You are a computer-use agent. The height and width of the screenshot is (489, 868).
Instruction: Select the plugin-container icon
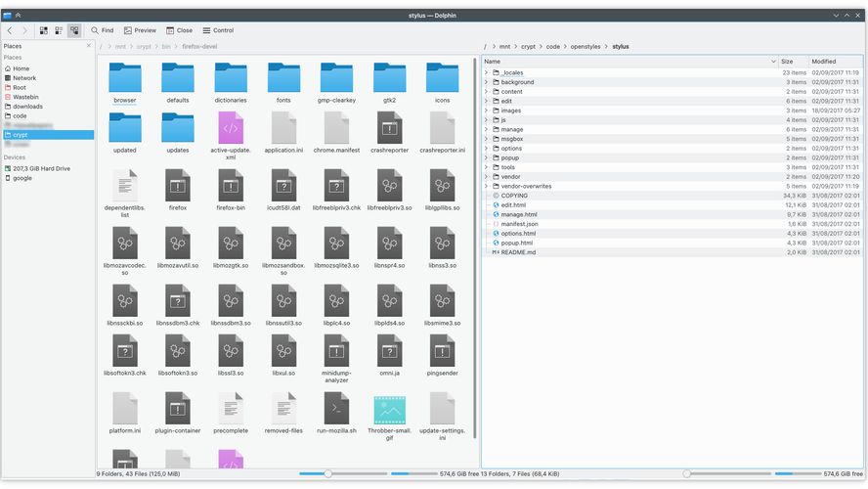178,408
